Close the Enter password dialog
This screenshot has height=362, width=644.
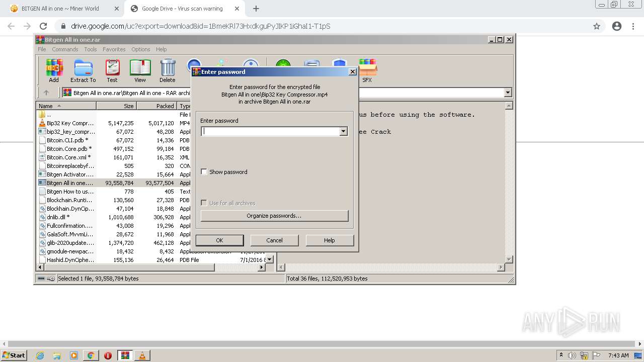pos(353,72)
